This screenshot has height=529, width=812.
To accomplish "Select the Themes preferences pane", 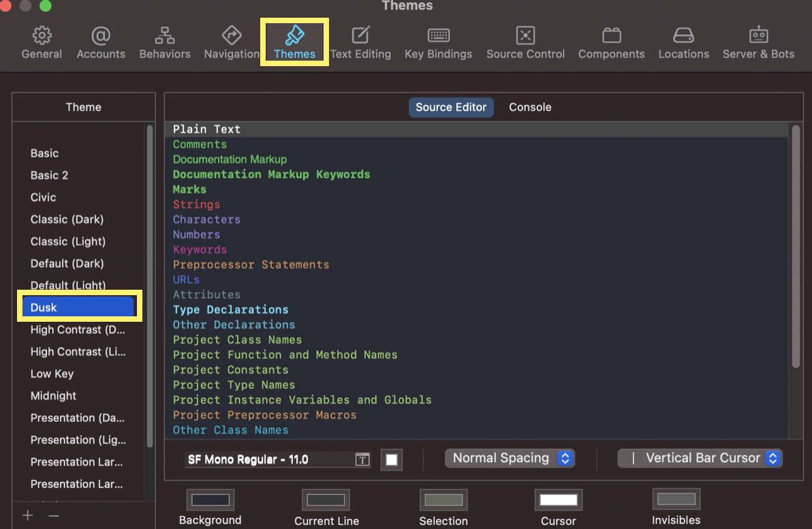I will click(294, 42).
